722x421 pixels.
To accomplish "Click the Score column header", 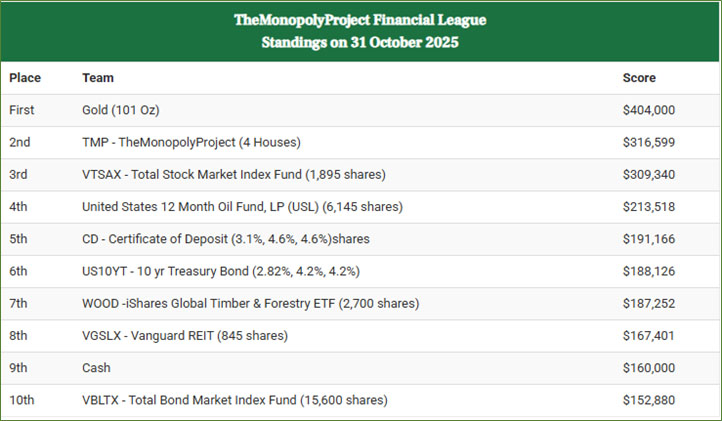I will click(x=639, y=77).
